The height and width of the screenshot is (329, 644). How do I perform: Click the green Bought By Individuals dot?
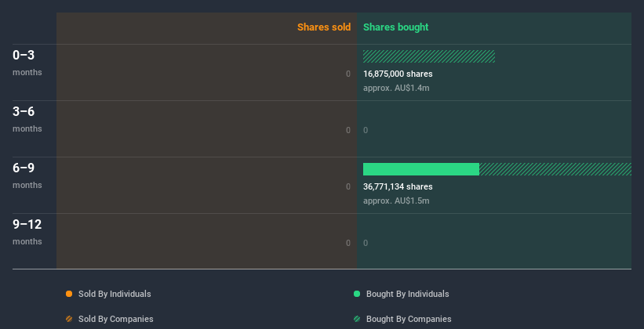click(x=357, y=294)
